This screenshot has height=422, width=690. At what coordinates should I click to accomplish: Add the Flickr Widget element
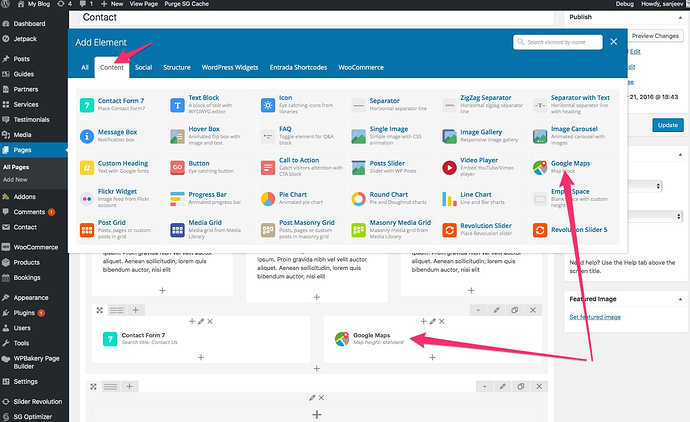(121, 198)
